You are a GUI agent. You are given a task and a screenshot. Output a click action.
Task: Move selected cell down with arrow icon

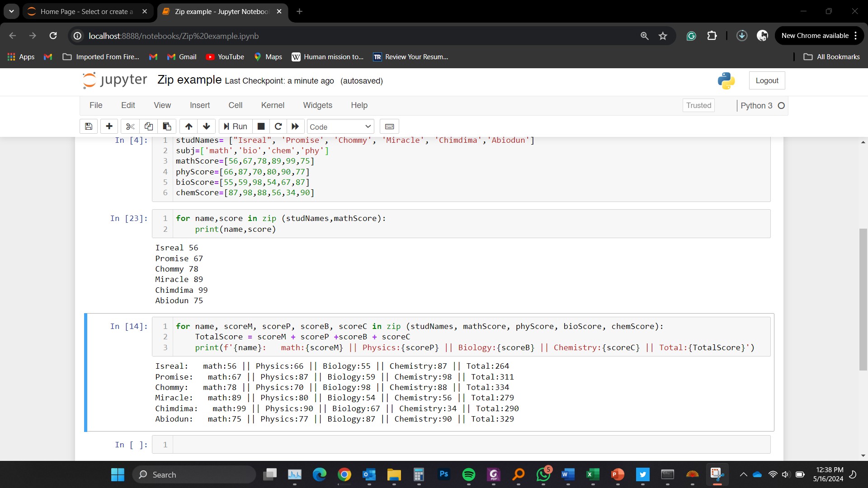pyautogui.click(x=207, y=127)
